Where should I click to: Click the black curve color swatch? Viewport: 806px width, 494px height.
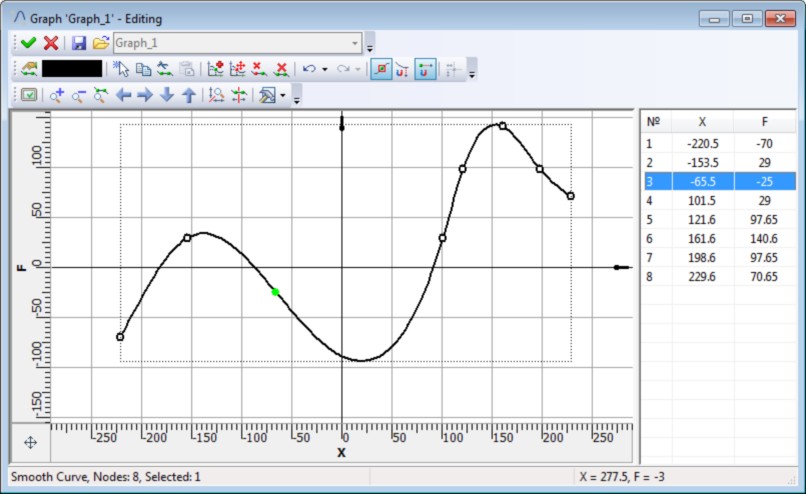pyautogui.click(x=71, y=69)
